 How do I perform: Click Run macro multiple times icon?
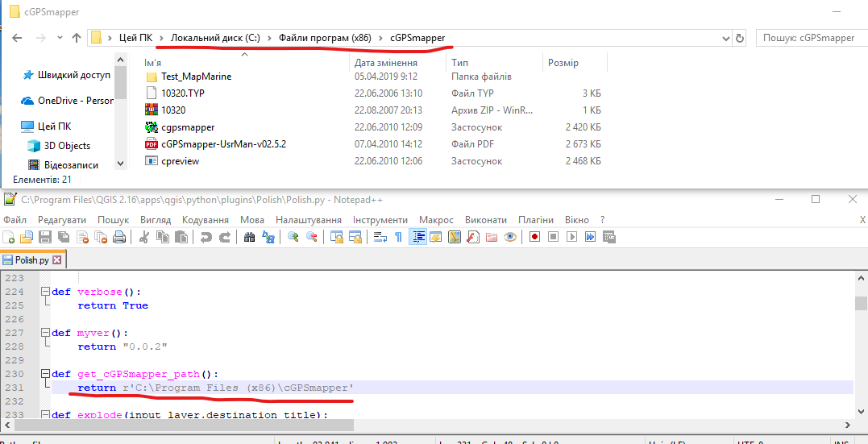click(590, 237)
